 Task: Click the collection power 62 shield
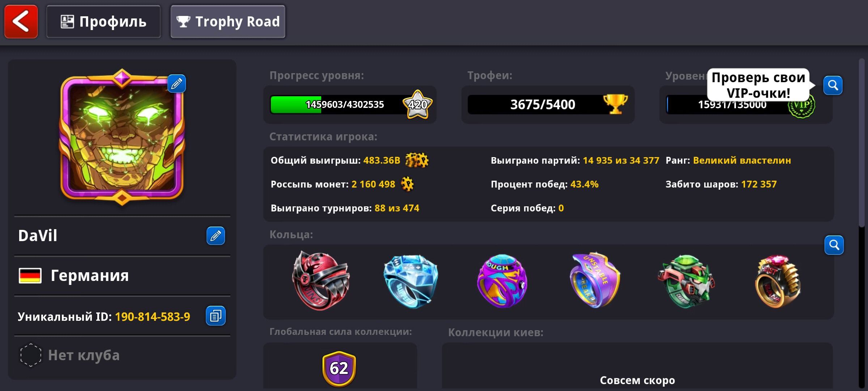click(x=339, y=369)
